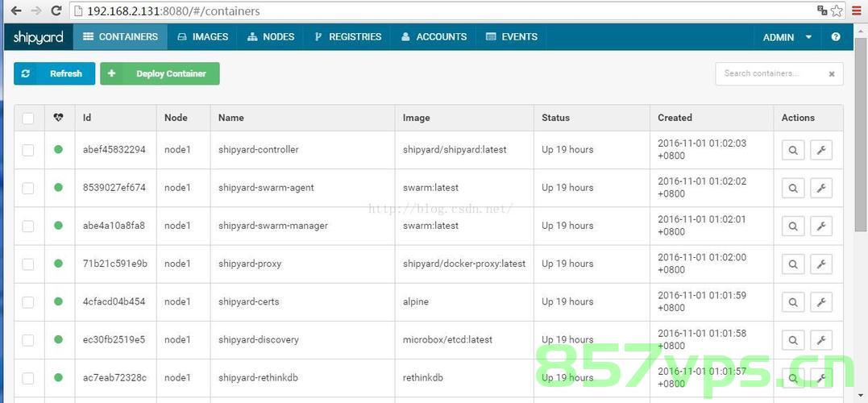The image size is (868, 403).
Task: Click container id 8539027ef674
Action: [x=114, y=188]
